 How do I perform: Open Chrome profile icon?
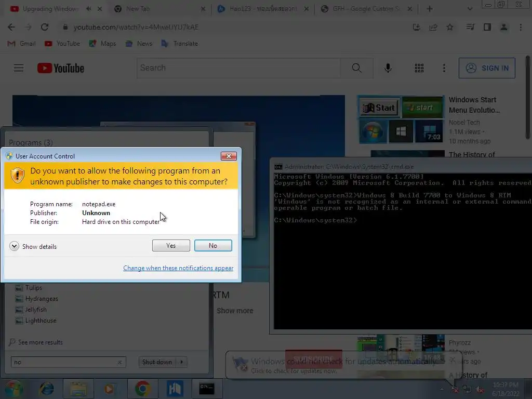504,27
